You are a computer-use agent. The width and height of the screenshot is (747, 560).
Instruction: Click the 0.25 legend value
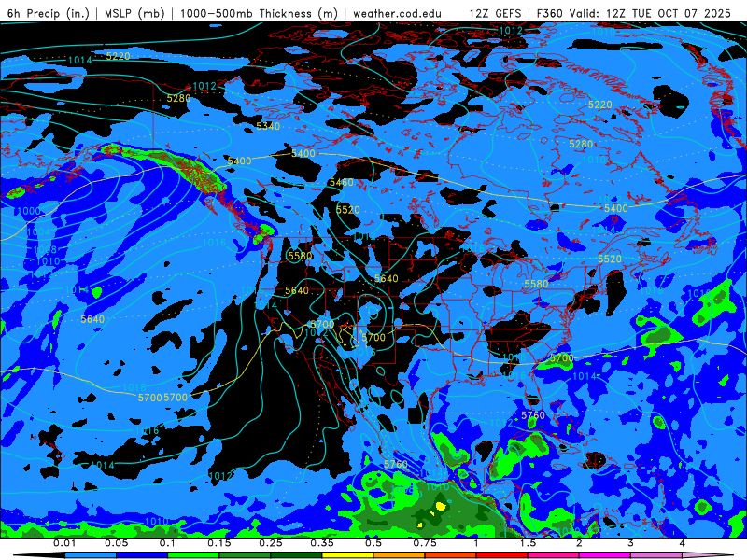coord(271,543)
